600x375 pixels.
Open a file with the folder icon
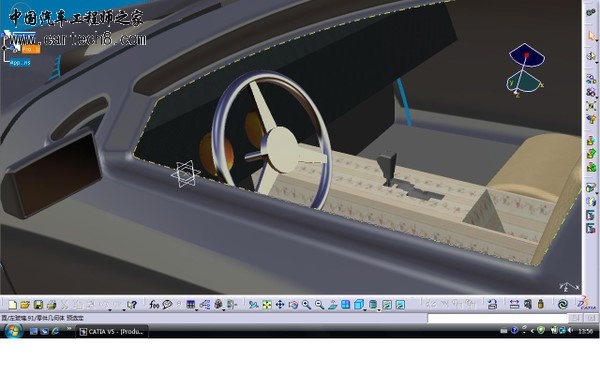click(25, 305)
